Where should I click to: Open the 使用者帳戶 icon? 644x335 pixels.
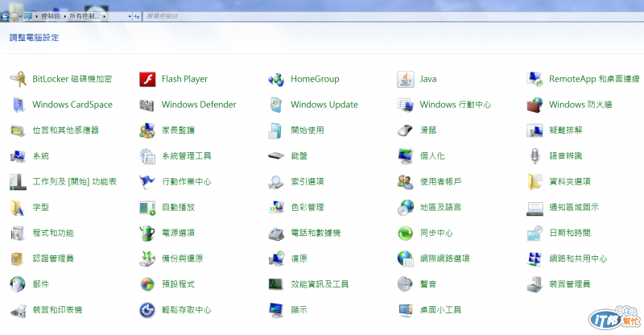pos(406,182)
